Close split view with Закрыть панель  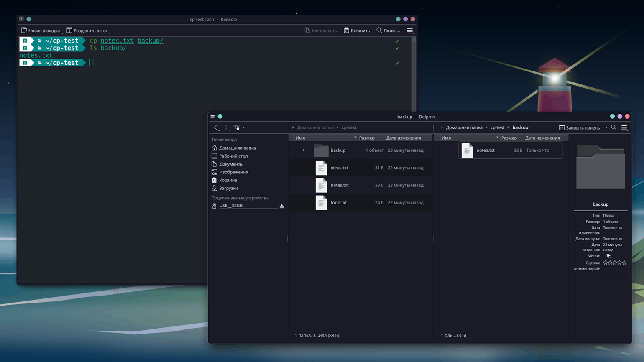pos(579,127)
